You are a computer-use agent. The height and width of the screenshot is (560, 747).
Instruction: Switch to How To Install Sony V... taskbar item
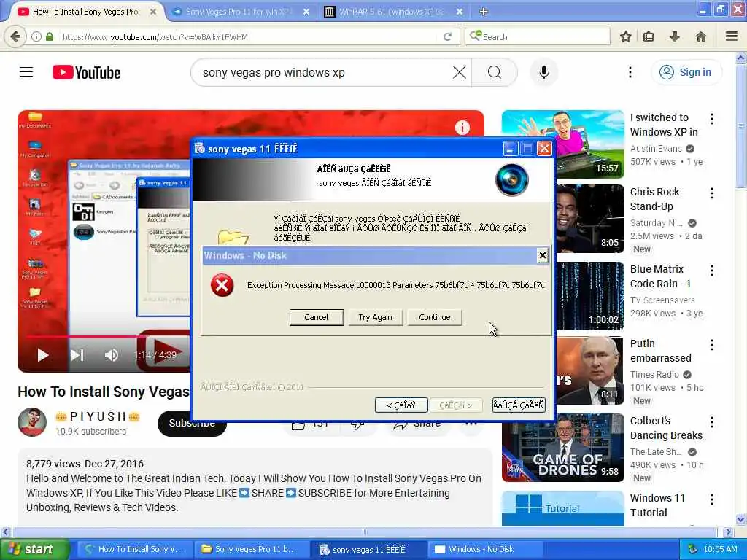tap(133, 549)
